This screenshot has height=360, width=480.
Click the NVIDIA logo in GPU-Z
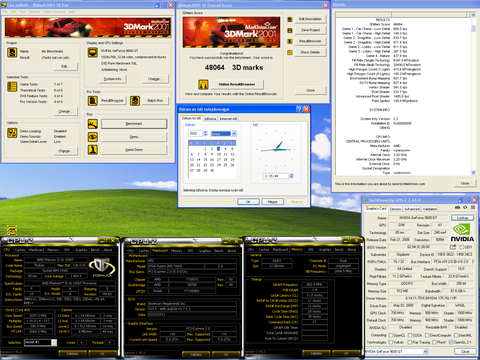pyautogui.click(x=462, y=232)
